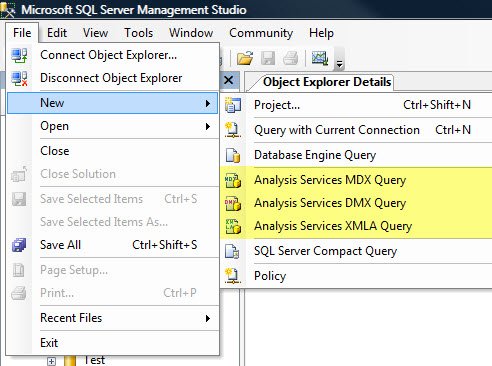Open the Community menu
The height and width of the screenshot is (366, 492).
click(261, 33)
